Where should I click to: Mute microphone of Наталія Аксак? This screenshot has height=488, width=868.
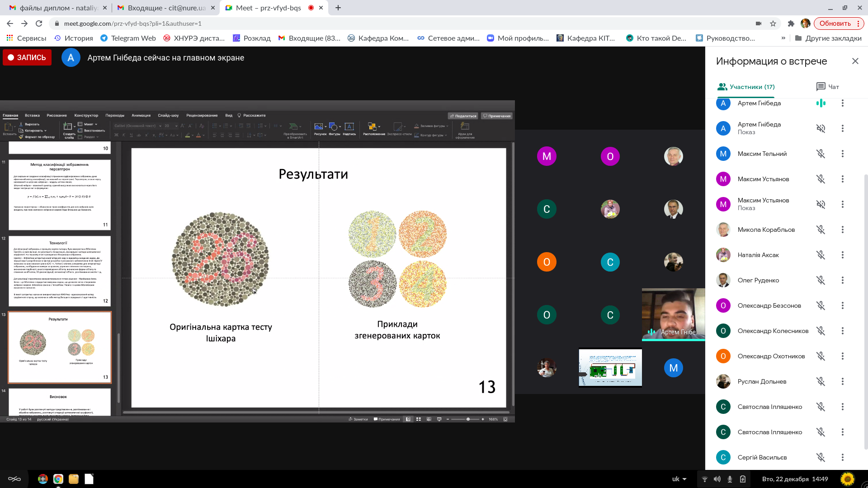pos(821,255)
